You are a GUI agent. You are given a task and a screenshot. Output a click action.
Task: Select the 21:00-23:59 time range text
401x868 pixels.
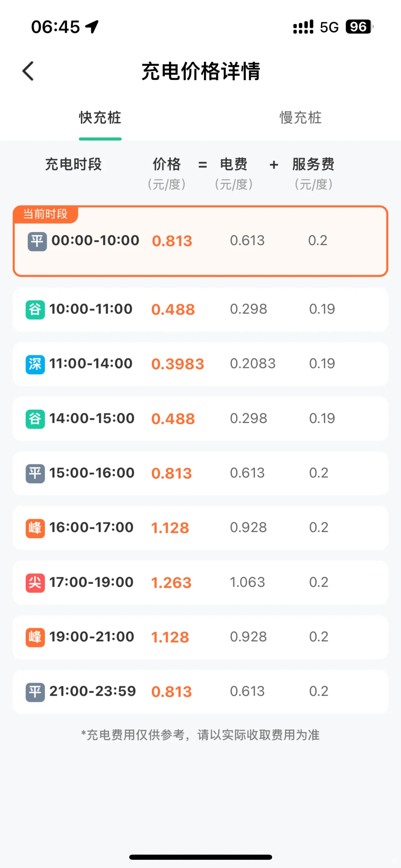tap(92, 692)
